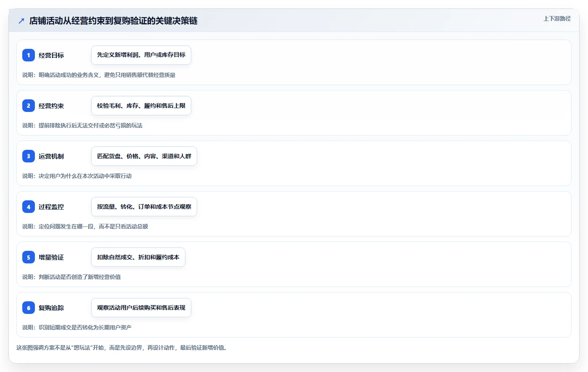Click the chart title 店铺活动从经营约束到复购验证的关键决策链

point(113,21)
